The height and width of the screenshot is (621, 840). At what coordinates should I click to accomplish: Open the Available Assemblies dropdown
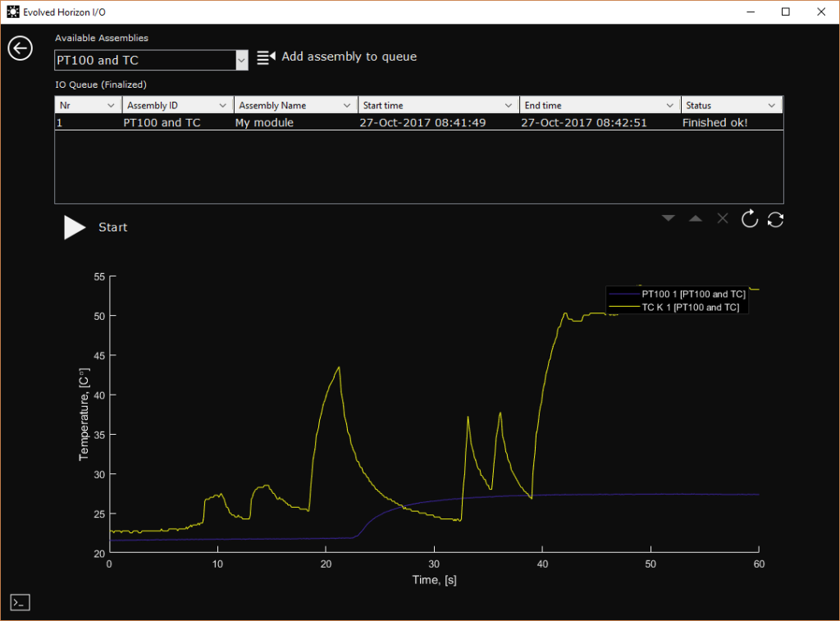coord(241,60)
